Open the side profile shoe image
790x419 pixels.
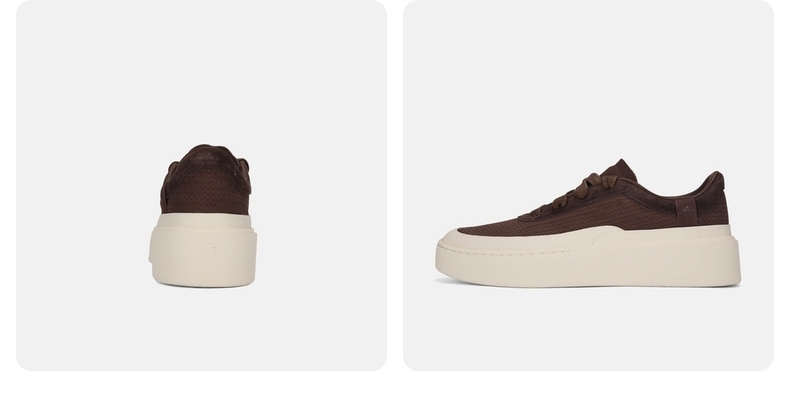[x=588, y=185]
